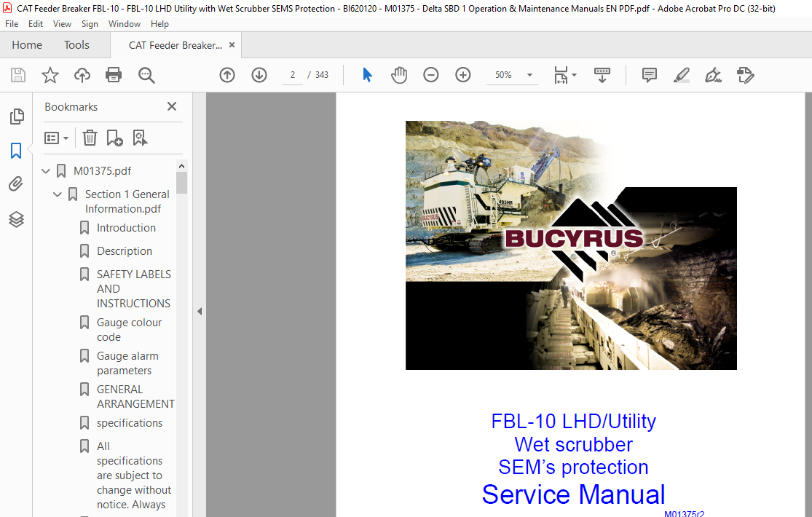The width and height of the screenshot is (812, 517).
Task: Activate the Hand pan tool
Action: (399, 75)
